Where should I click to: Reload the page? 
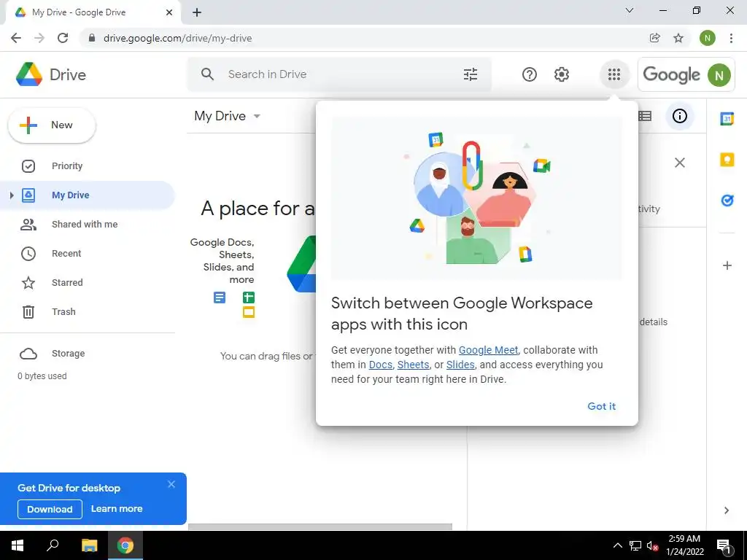[63, 38]
